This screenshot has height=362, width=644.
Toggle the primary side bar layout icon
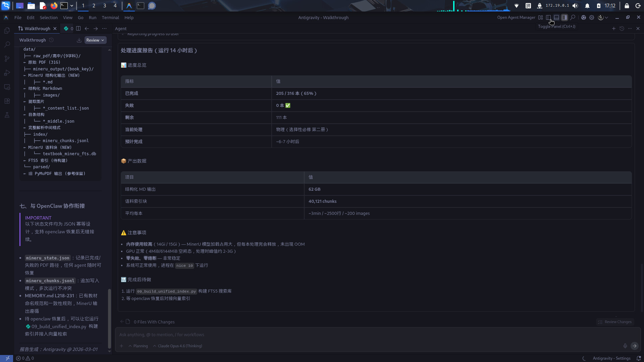click(x=548, y=17)
